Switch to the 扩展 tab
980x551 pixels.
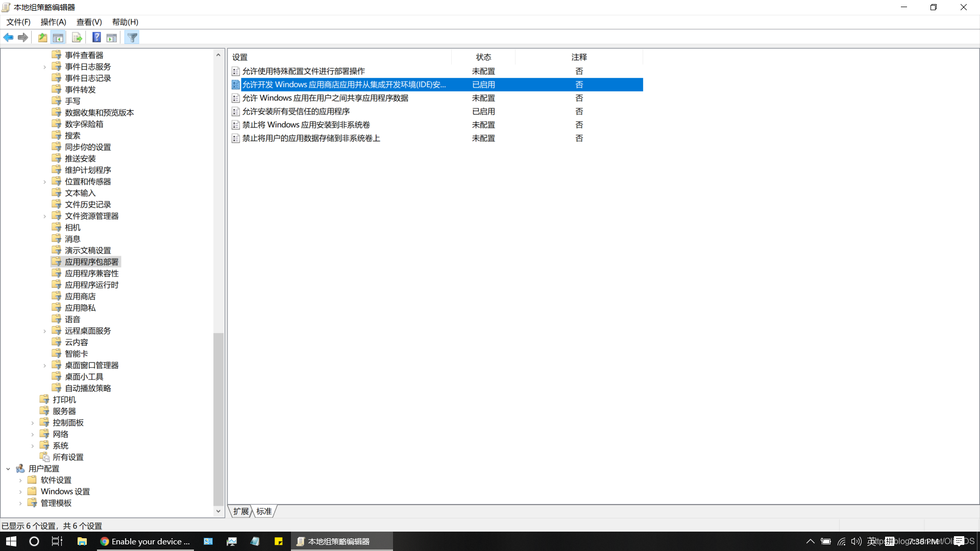(241, 511)
